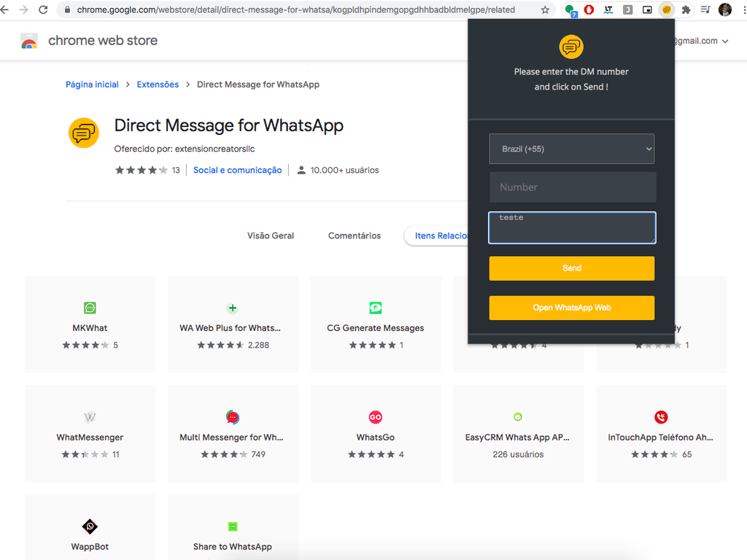Open Multi Messenger red chat icon

pyautogui.click(x=233, y=417)
